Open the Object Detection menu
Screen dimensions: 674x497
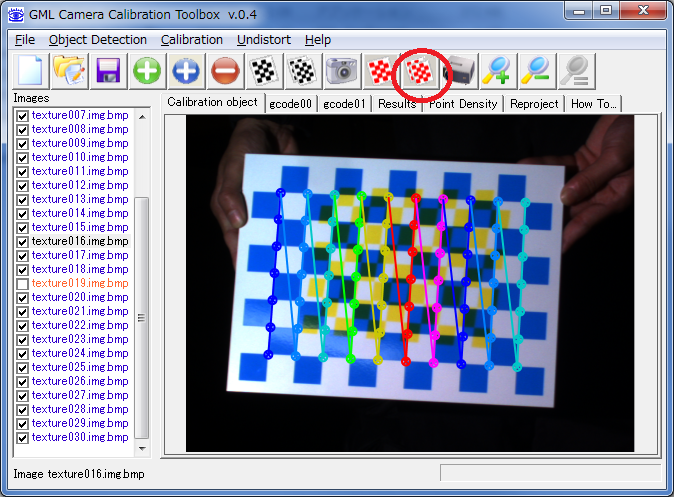point(97,39)
